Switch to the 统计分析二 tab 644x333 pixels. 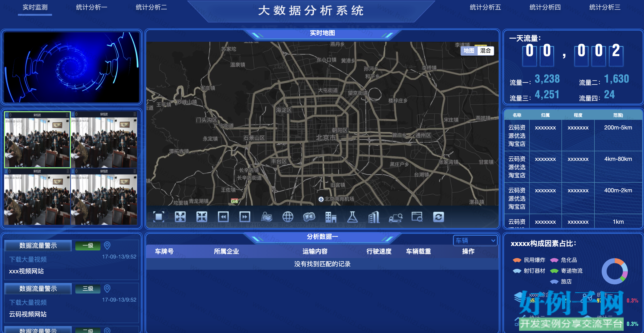[151, 7]
